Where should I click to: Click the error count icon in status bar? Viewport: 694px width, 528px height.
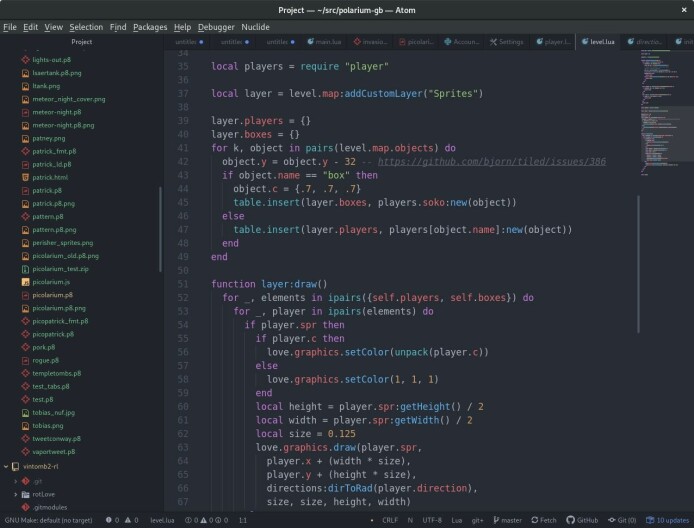(x=108, y=520)
